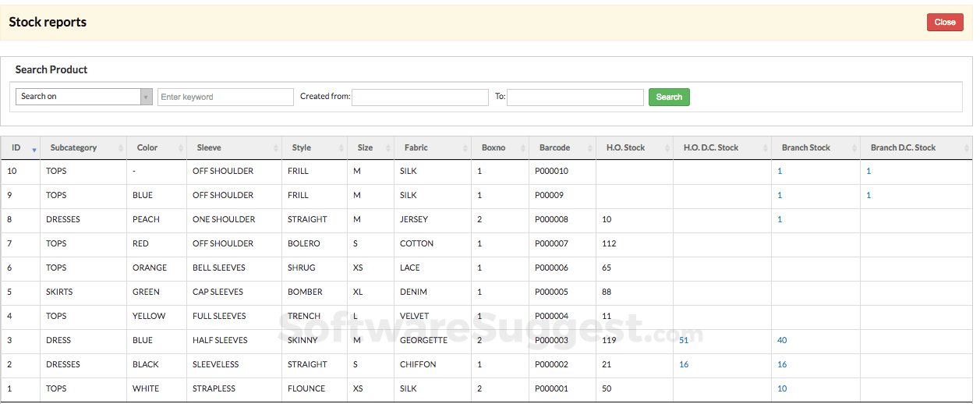This screenshot has height=404, width=980.
Task: Click Branch Stock value 10 for P000001
Action: [x=782, y=388]
